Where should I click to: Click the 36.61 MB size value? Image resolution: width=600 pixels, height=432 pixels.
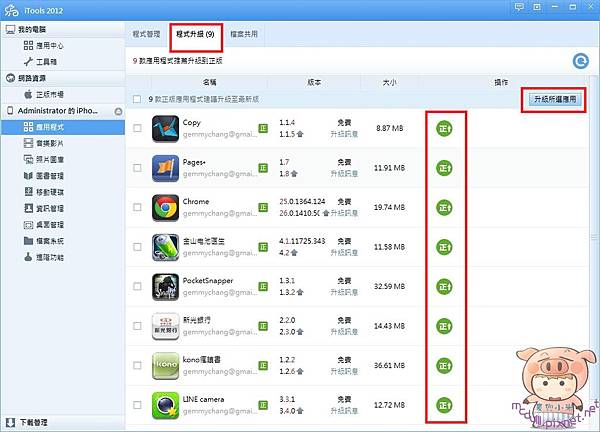click(389, 365)
